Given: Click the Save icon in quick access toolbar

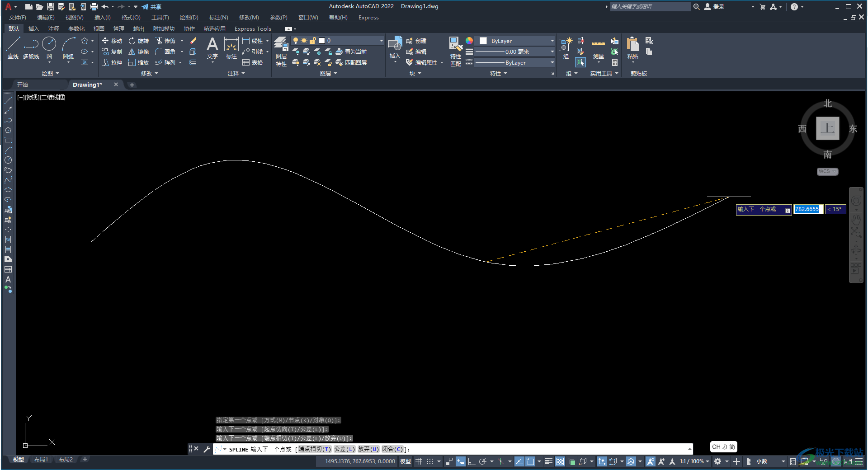Looking at the screenshot, I should tap(51, 6).
